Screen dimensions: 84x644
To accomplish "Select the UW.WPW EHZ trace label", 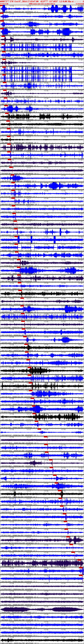I will coord(19,312).
